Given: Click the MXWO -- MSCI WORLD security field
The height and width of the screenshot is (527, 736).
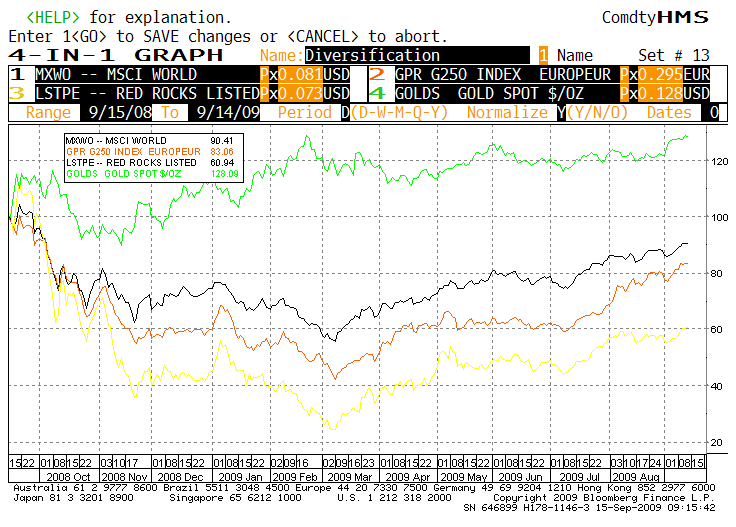Looking at the screenshot, I should tap(147, 75).
